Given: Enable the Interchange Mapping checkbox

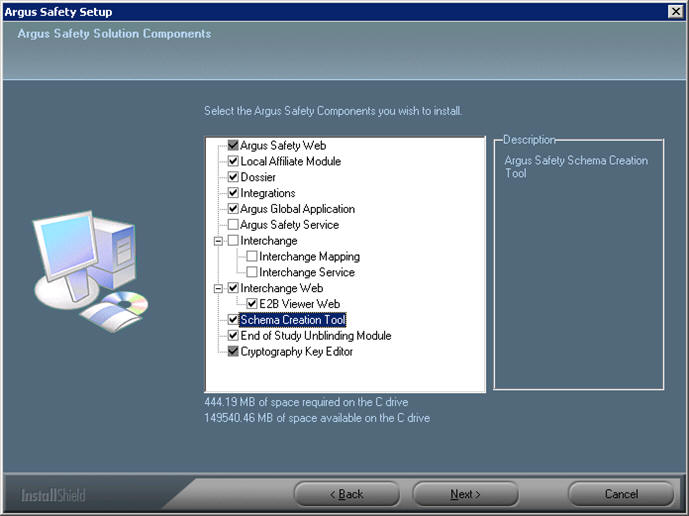Looking at the screenshot, I should click(252, 256).
